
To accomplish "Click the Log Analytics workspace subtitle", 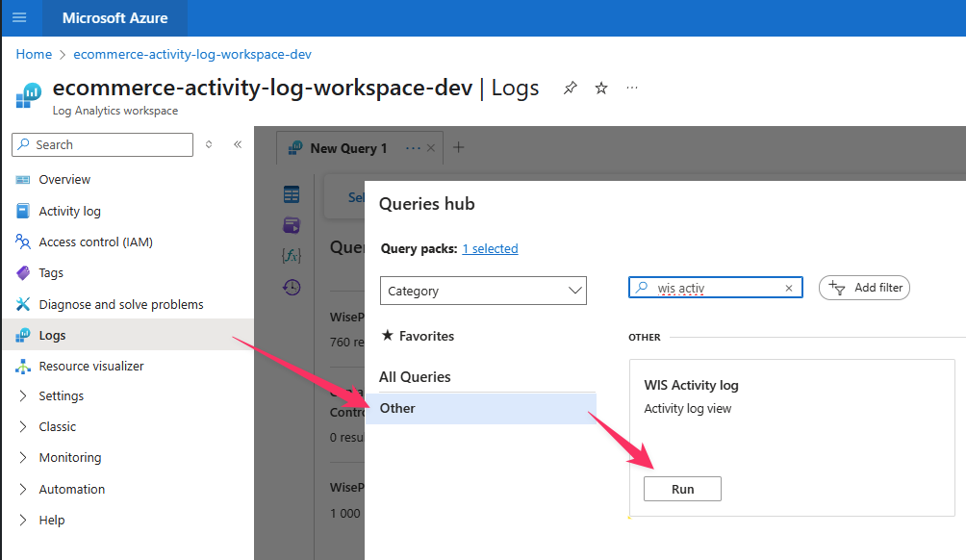I will click(x=115, y=111).
